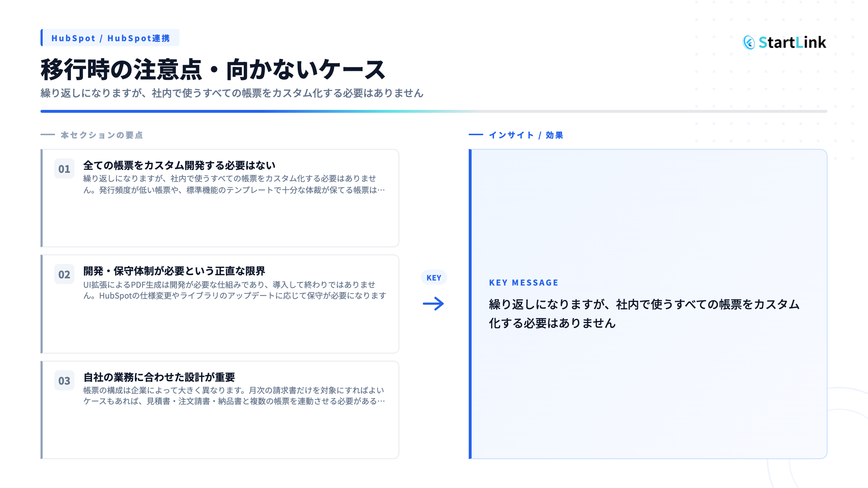Click card 01 description starting '繰り返しになりますが'
The image size is (868, 488).
pos(234,184)
